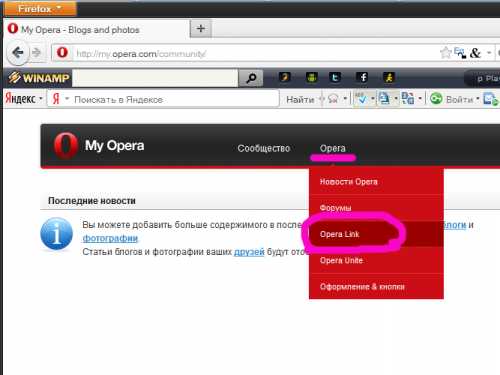
Task: Click the Найти search button
Action: click(300, 99)
